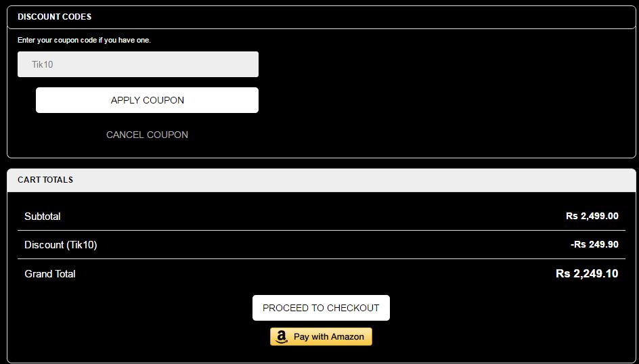Click the divider line beneath the Discount row
This screenshot has width=639, height=364.
pos(322,259)
